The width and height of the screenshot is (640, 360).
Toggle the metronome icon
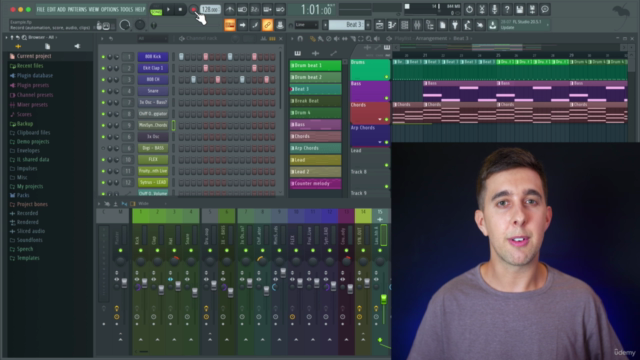230,9
